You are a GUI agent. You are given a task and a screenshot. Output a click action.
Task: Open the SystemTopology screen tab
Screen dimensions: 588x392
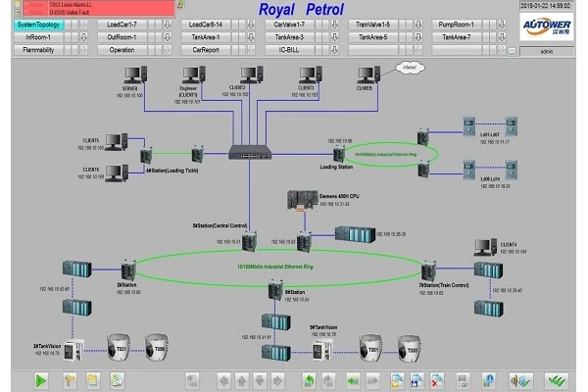[x=38, y=24]
